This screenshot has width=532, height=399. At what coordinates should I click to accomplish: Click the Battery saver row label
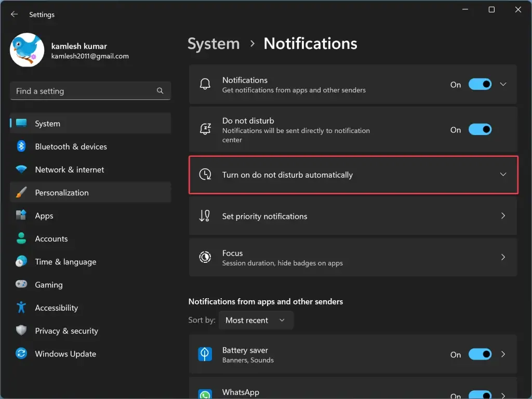tap(245, 350)
